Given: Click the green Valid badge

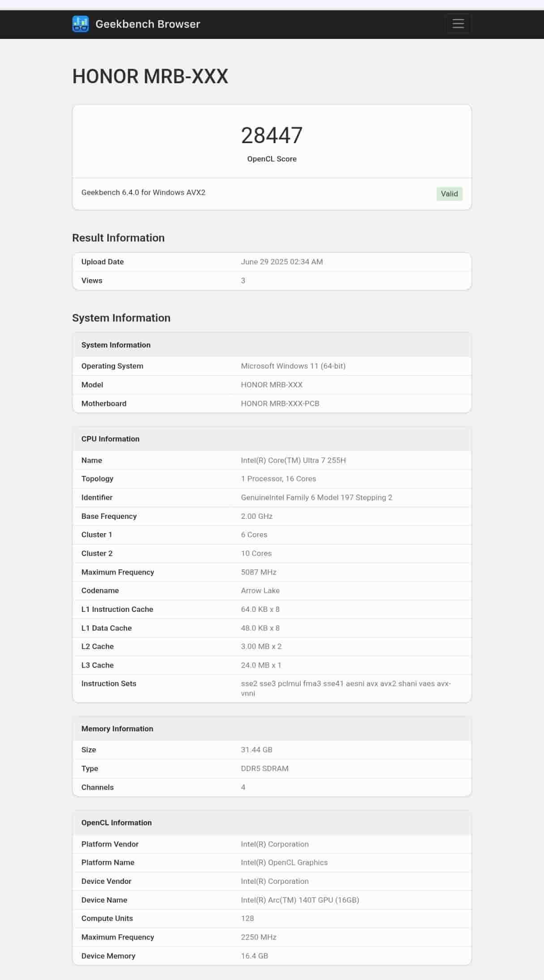Looking at the screenshot, I should point(449,194).
